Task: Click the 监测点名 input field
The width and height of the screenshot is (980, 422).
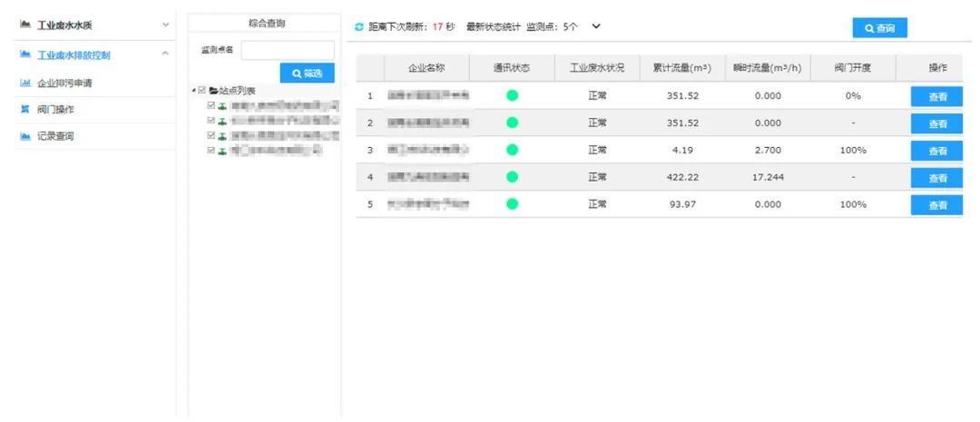Action: point(288,50)
